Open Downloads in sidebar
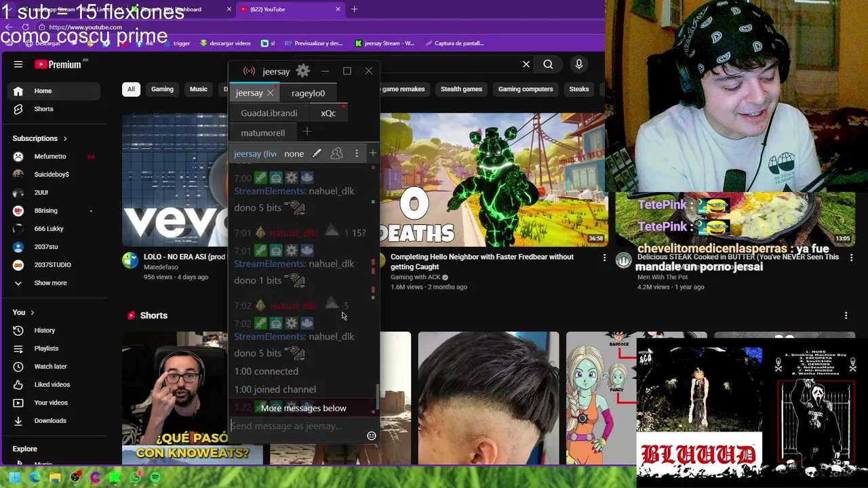 pos(54,421)
